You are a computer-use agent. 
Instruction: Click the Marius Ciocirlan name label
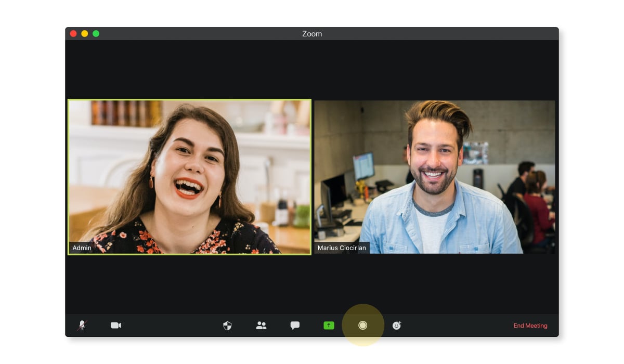(x=342, y=248)
